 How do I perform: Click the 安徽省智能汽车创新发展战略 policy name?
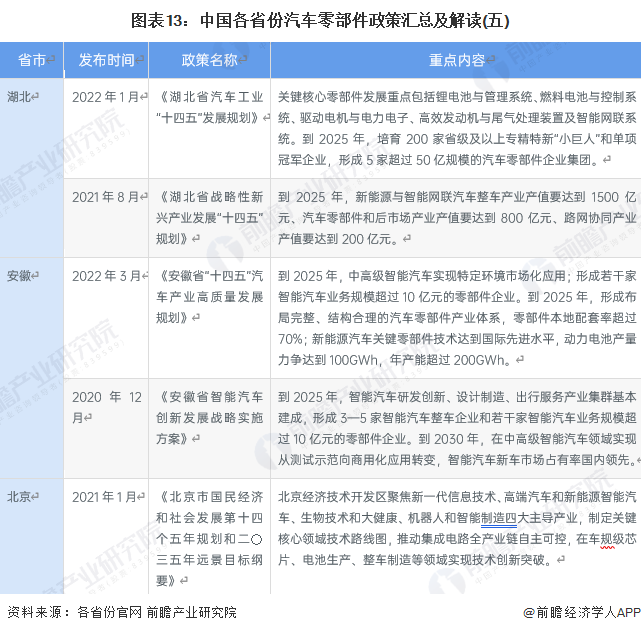pos(210,417)
